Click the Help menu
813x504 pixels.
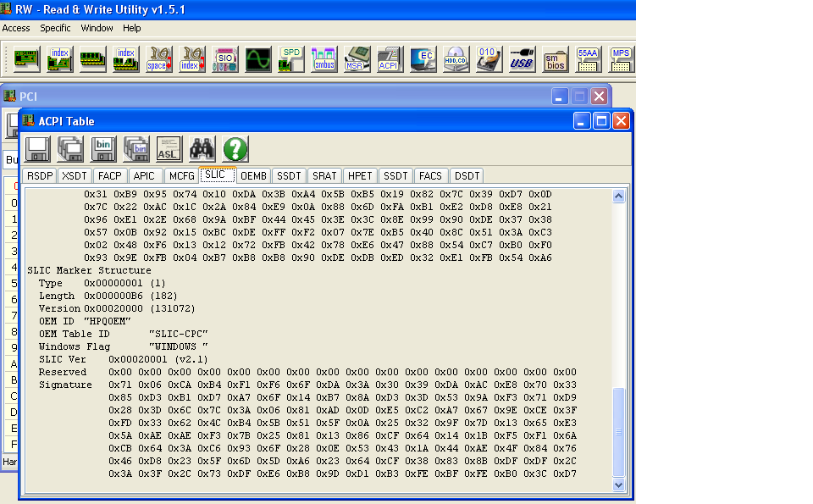pos(132,28)
